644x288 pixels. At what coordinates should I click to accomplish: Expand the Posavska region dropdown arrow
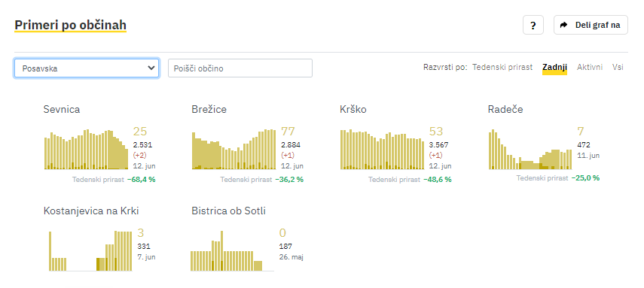pos(151,68)
